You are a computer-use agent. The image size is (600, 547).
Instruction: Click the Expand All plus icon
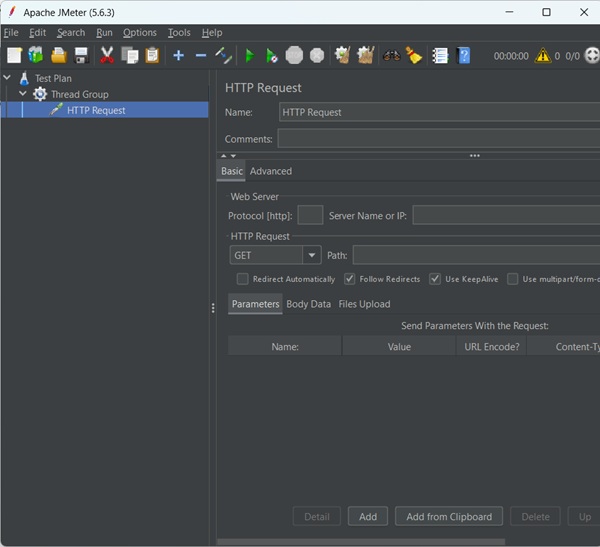178,56
